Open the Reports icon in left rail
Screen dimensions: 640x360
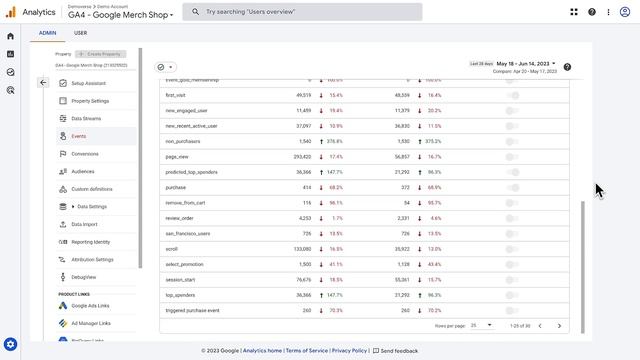click(11, 54)
